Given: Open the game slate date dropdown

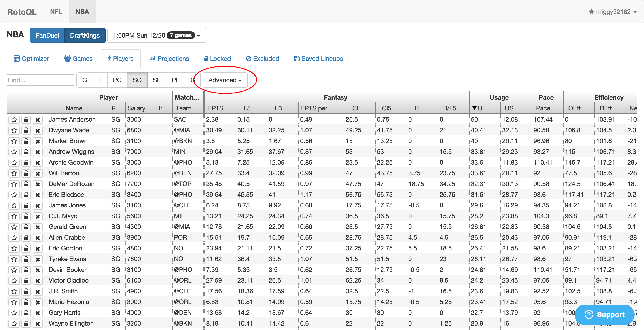Looking at the screenshot, I should (x=157, y=35).
